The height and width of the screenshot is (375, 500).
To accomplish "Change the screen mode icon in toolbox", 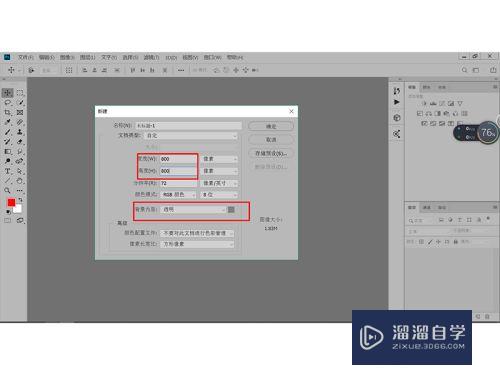I will click(x=20, y=220).
